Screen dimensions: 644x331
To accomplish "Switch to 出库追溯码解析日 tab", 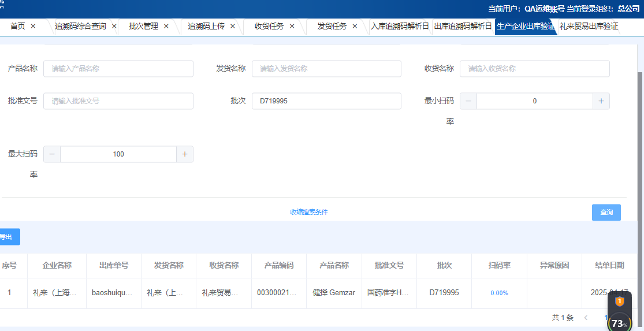I will click(463, 26).
